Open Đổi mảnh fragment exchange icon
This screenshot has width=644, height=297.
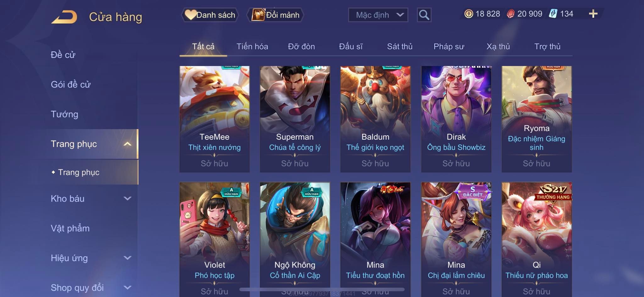pos(258,15)
